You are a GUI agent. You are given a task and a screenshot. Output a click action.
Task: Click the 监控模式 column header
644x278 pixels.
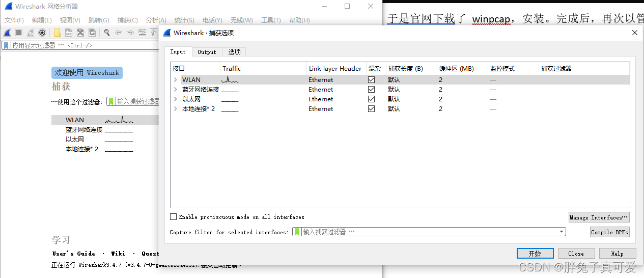pyautogui.click(x=513, y=69)
